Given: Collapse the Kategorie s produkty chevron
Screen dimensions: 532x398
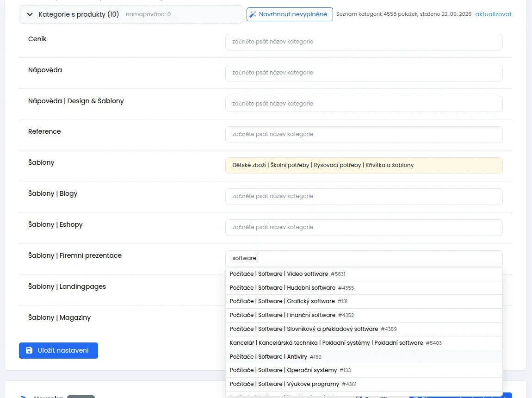Looking at the screenshot, I should 30,15.
